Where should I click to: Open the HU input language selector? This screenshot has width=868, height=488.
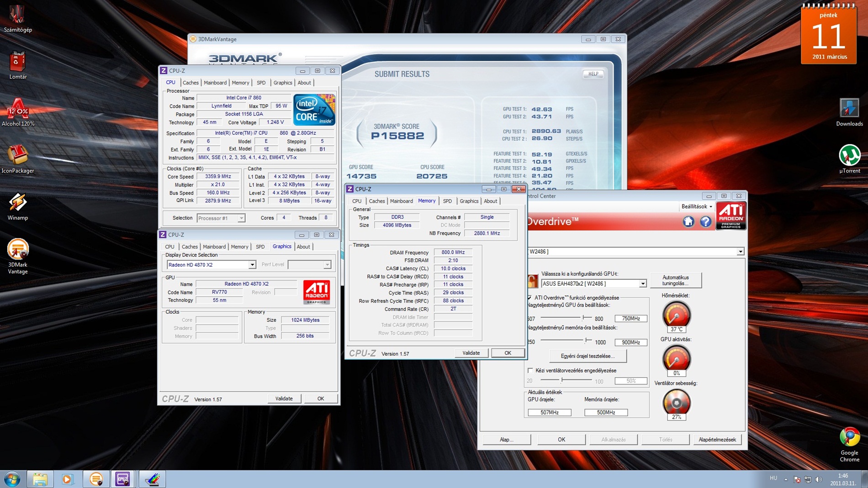click(773, 478)
